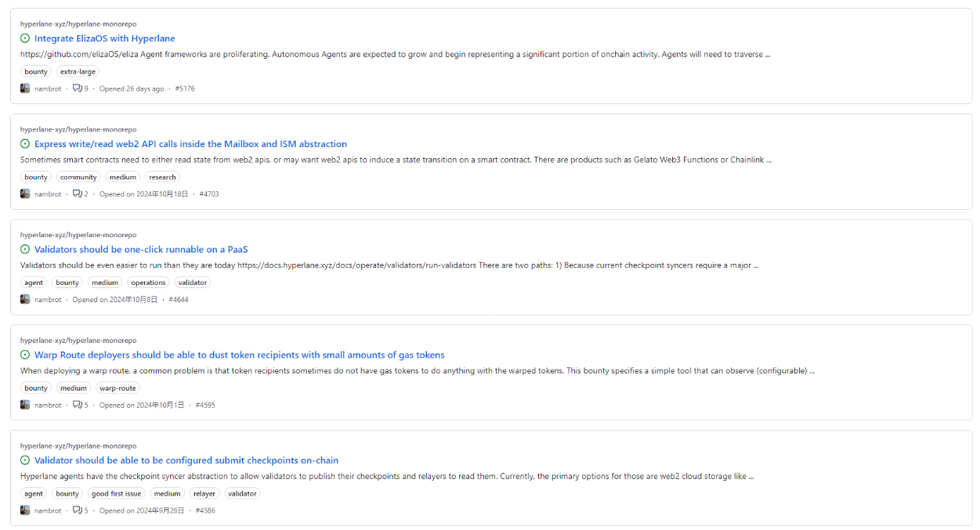This screenshot has height=530, width=980.
Task: Click the open-issue icon beside the Warp Route deployers issue
Action: point(25,355)
